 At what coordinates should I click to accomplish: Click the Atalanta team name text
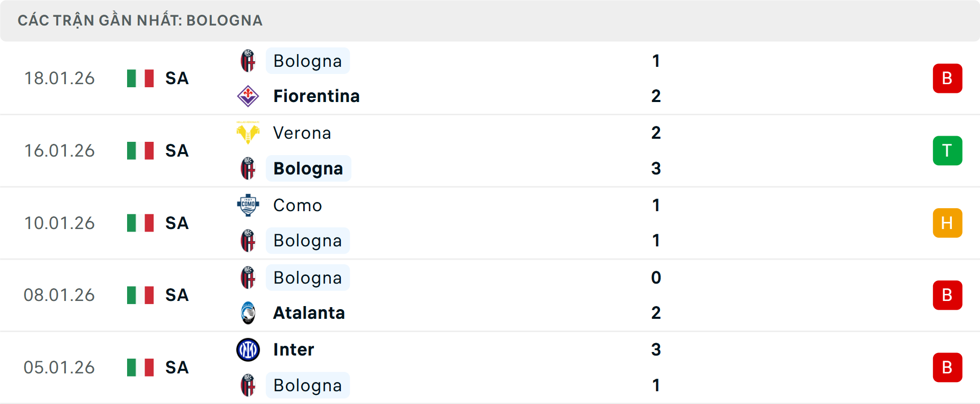pyautogui.click(x=308, y=313)
